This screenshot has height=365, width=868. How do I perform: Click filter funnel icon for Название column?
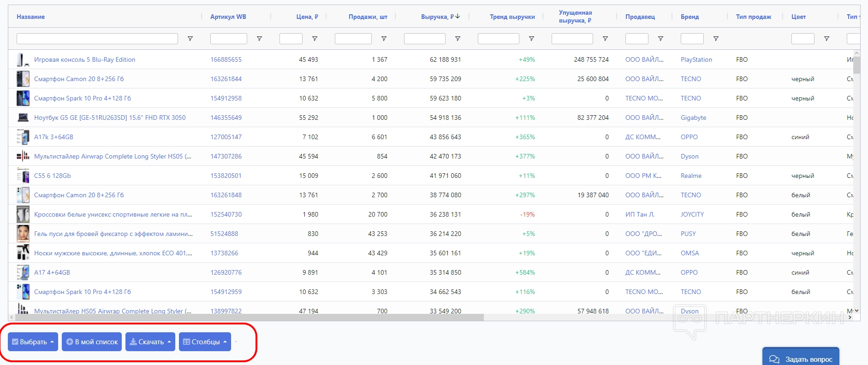(x=190, y=39)
